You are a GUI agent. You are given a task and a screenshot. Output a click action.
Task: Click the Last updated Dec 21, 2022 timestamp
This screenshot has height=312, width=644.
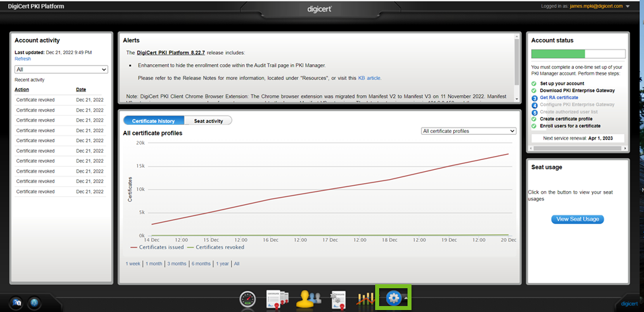pyautogui.click(x=53, y=53)
